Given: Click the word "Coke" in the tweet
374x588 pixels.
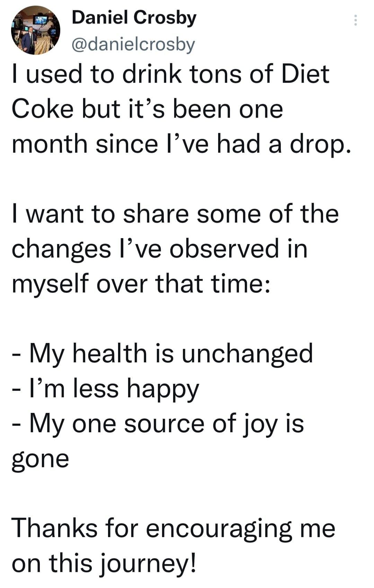Looking at the screenshot, I should pos(43,109).
